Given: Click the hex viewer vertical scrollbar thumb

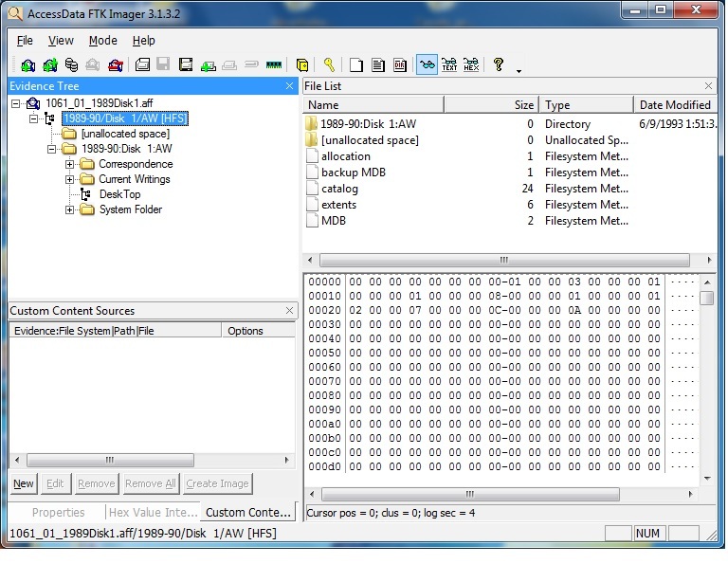Looking at the screenshot, I should pos(706,298).
